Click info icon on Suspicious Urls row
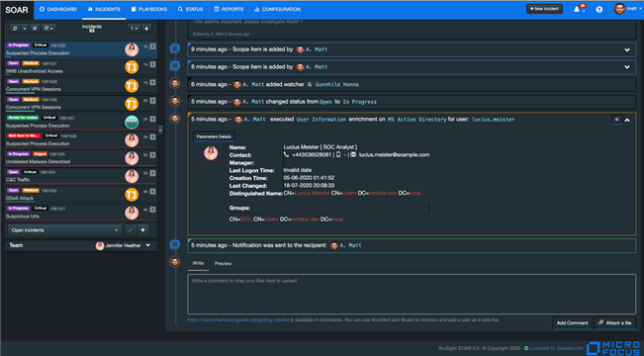The image size is (644, 356). tap(152, 210)
